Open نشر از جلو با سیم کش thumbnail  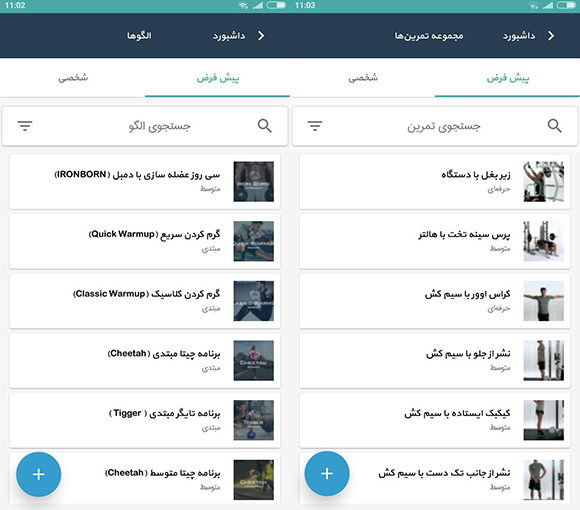click(x=544, y=361)
